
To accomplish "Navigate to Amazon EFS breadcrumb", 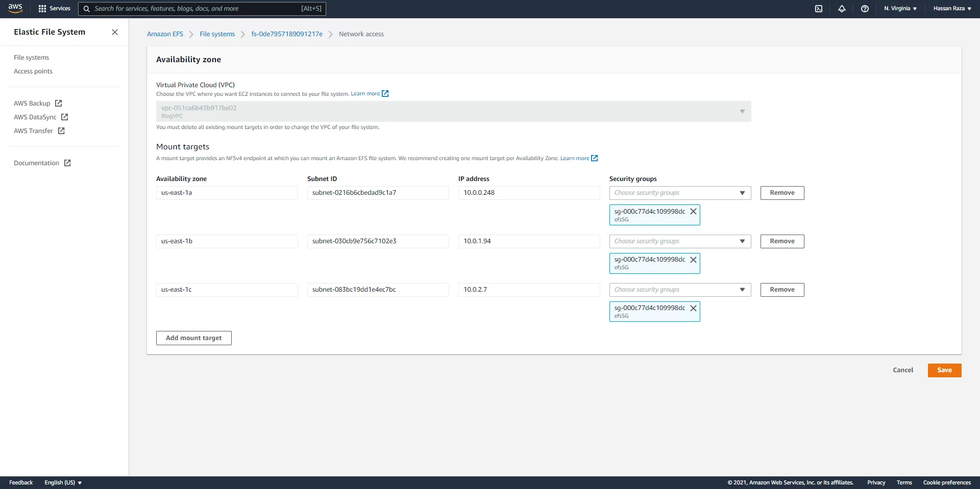I will [165, 34].
